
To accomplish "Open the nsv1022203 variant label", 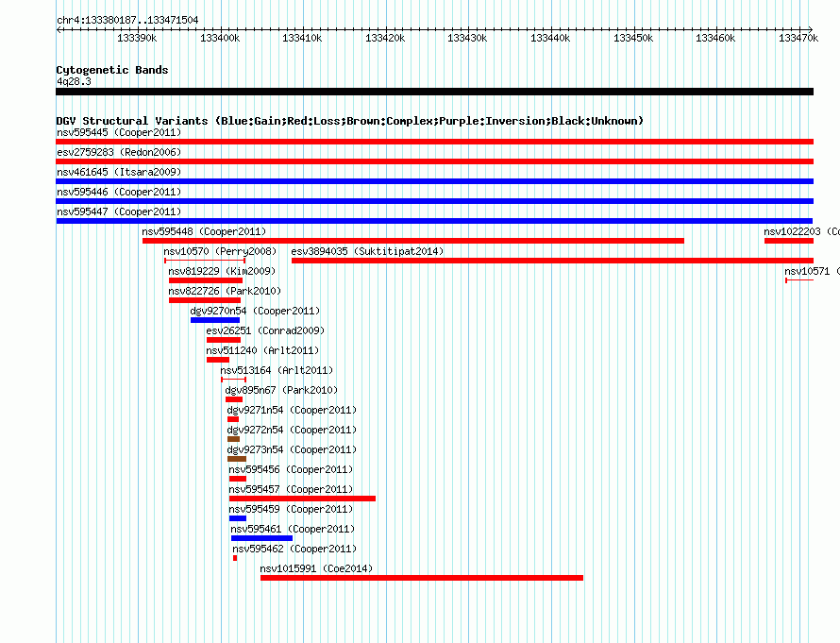I will (x=801, y=231).
